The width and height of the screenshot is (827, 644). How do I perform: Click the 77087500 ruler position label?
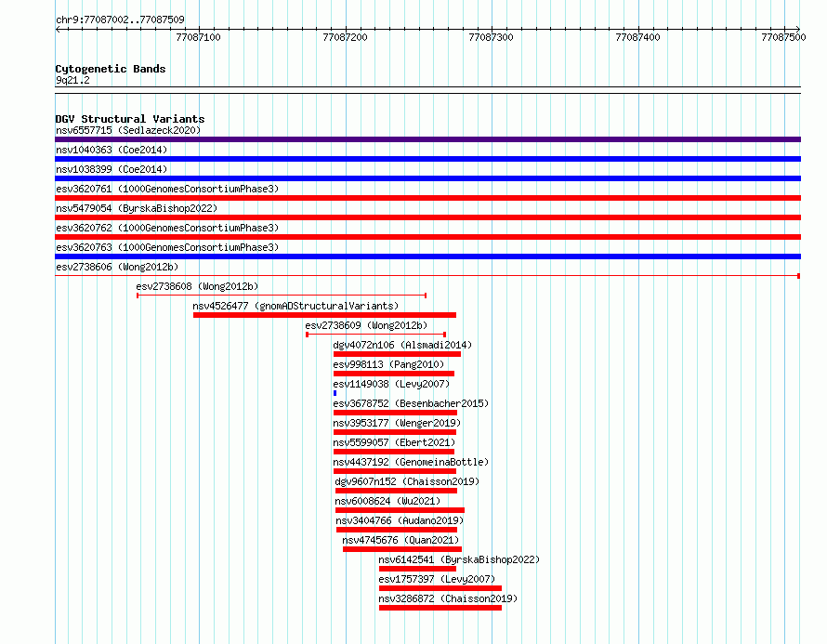[x=783, y=37]
